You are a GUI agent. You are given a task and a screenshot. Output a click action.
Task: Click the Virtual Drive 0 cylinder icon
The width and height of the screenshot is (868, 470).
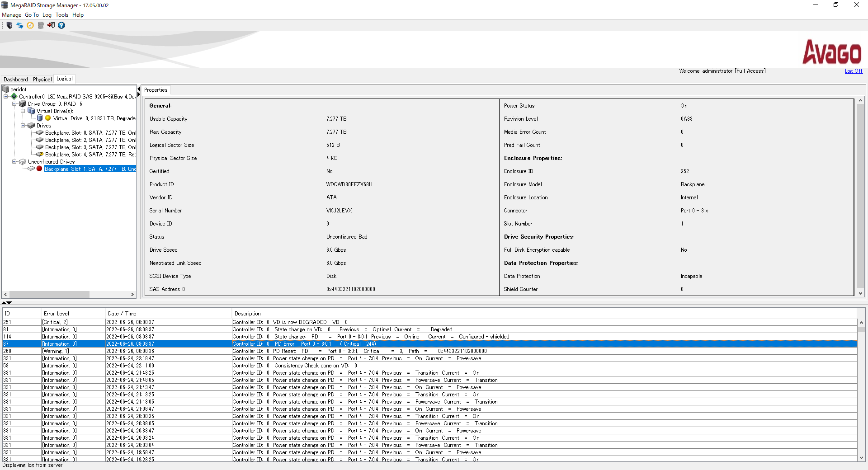40,118
